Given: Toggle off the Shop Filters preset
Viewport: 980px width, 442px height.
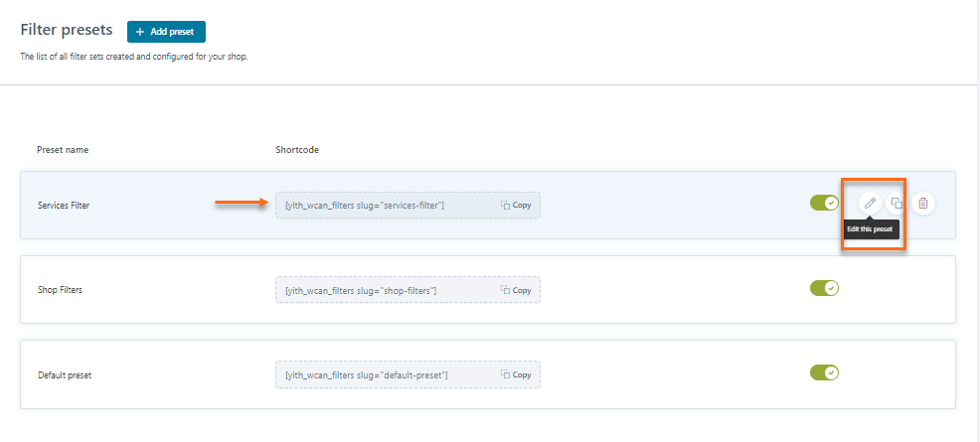Looking at the screenshot, I should (x=824, y=288).
